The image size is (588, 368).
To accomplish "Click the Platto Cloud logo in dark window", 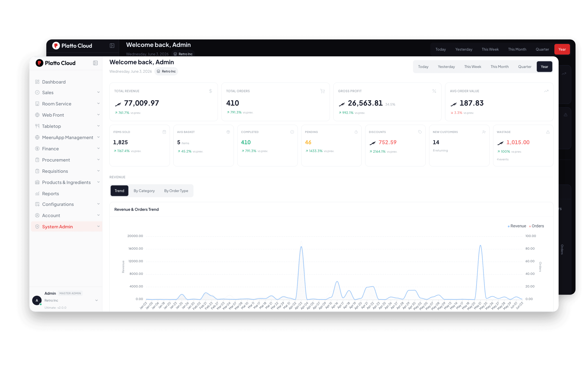I will click(x=72, y=45).
